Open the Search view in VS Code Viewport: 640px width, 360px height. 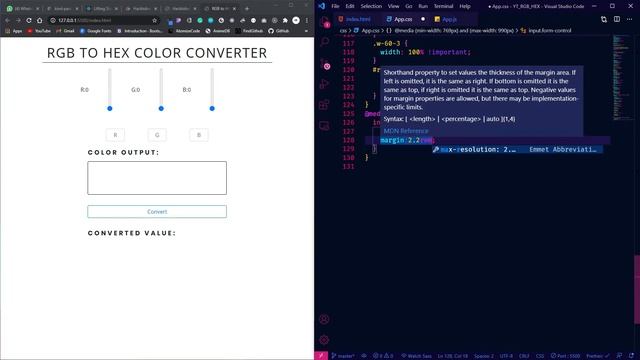pyautogui.click(x=324, y=42)
